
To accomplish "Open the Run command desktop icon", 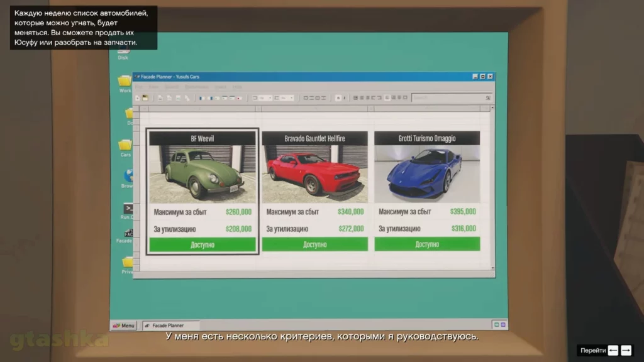I will (128, 209).
